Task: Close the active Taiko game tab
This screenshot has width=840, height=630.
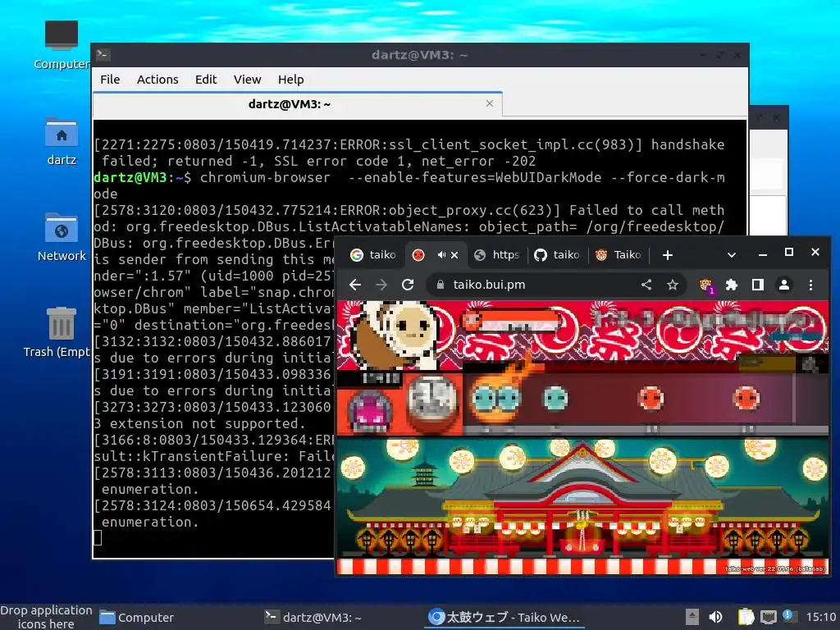Action: tap(454, 255)
